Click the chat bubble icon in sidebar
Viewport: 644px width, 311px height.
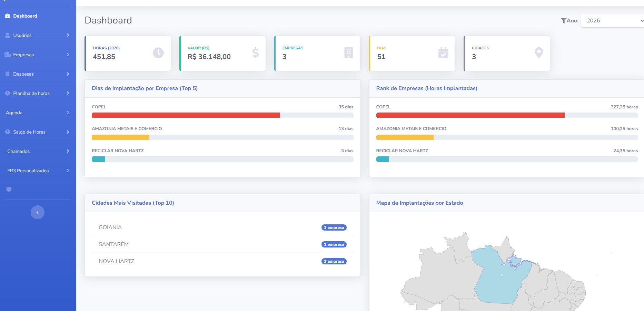click(9, 189)
